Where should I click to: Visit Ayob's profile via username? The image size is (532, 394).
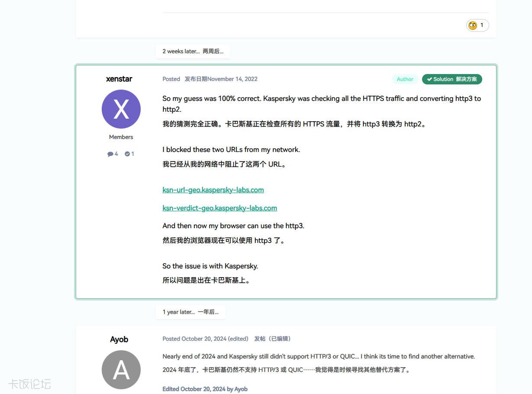(x=119, y=339)
